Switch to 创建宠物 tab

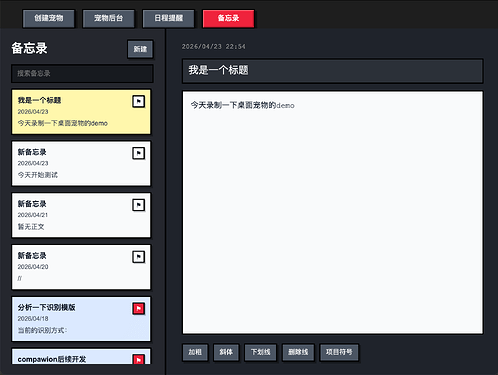point(49,18)
